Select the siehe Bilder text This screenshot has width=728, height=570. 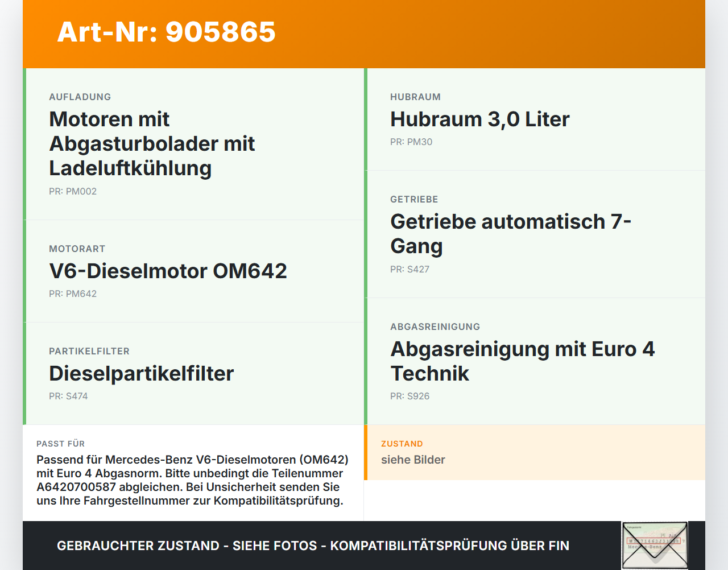click(413, 460)
